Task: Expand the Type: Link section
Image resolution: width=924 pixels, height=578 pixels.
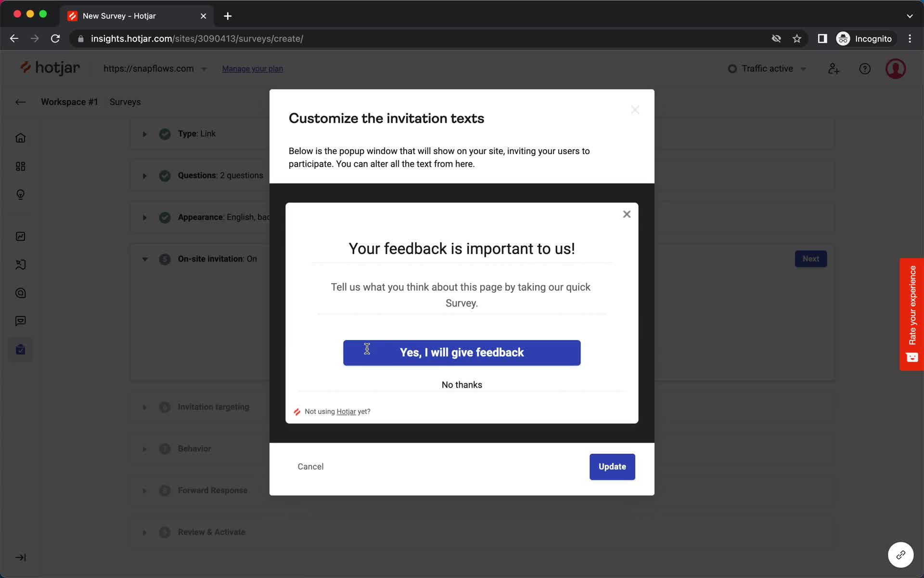Action: point(144,134)
